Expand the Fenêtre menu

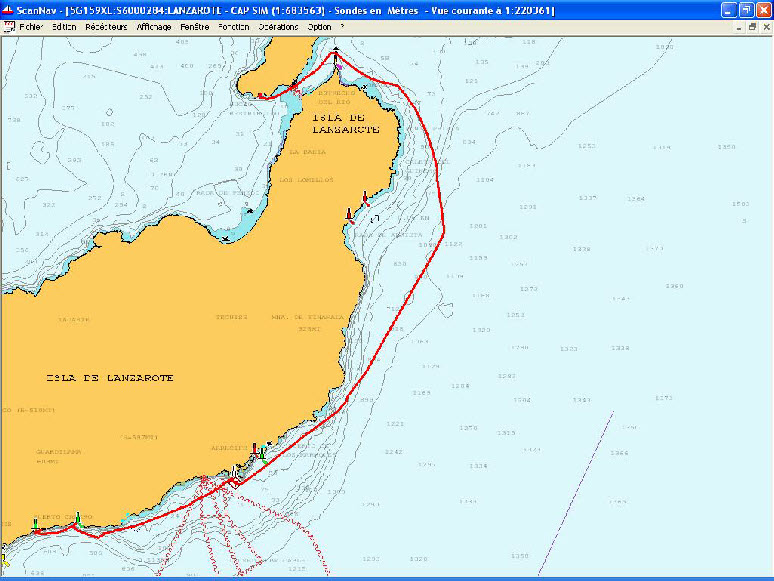coord(195,27)
